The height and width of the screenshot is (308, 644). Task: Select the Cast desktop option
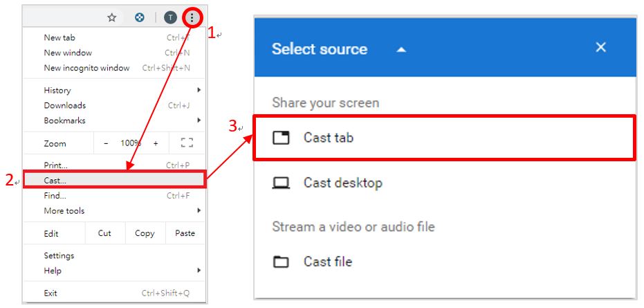(444, 183)
